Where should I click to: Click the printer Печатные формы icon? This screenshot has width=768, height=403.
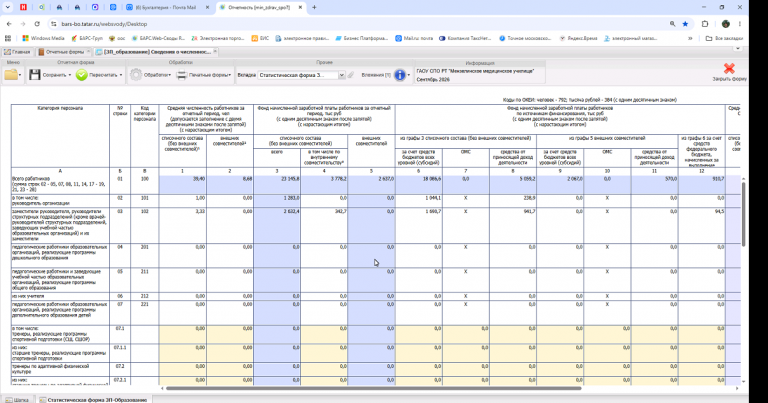182,75
